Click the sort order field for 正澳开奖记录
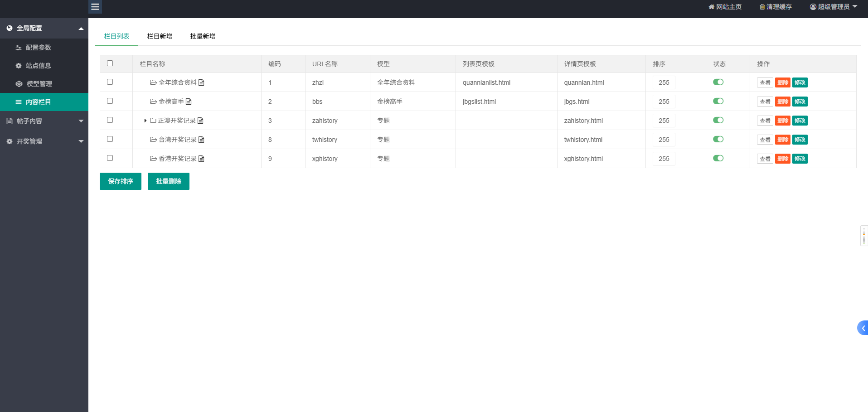The width and height of the screenshot is (868, 412). click(664, 121)
